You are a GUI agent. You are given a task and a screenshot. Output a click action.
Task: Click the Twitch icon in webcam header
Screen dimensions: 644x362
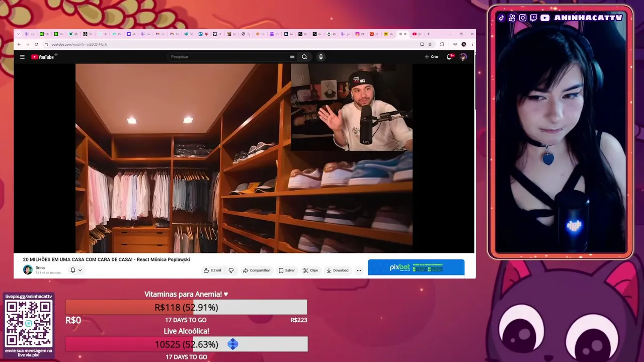(x=533, y=18)
